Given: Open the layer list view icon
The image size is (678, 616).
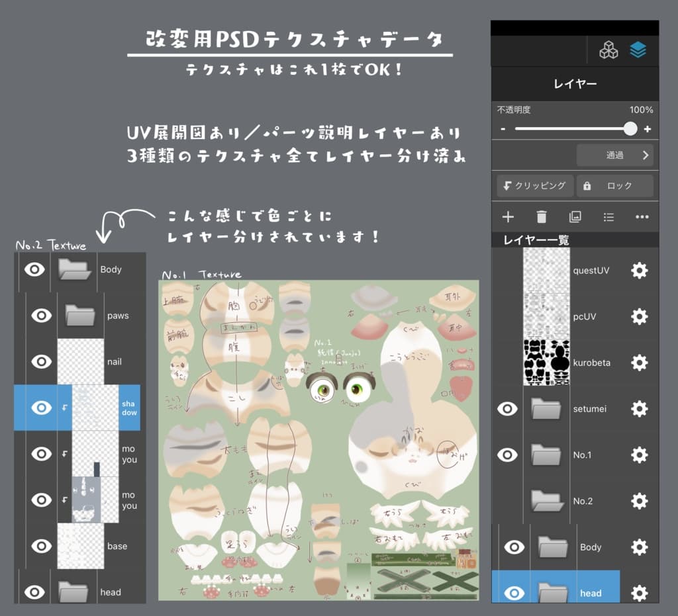Looking at the screenshot, I should 608,217.
